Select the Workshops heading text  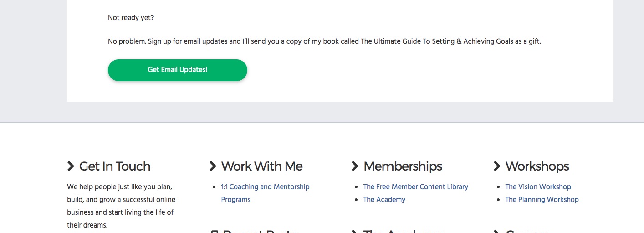click(x=537, y=166)
